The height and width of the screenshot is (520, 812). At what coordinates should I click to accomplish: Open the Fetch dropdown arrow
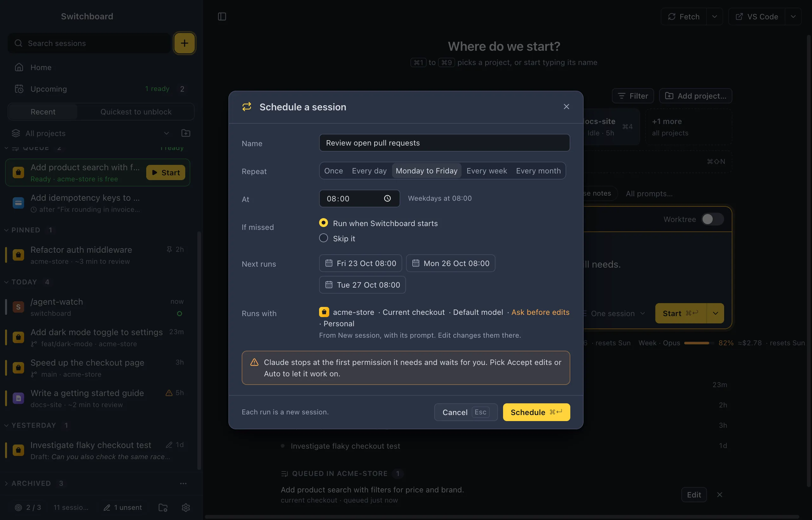coord(714,16)
